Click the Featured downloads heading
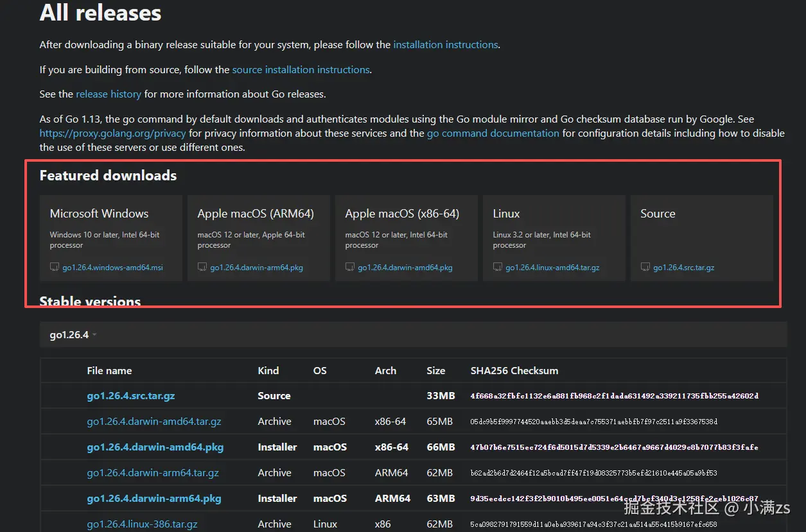 pos(108,176)
